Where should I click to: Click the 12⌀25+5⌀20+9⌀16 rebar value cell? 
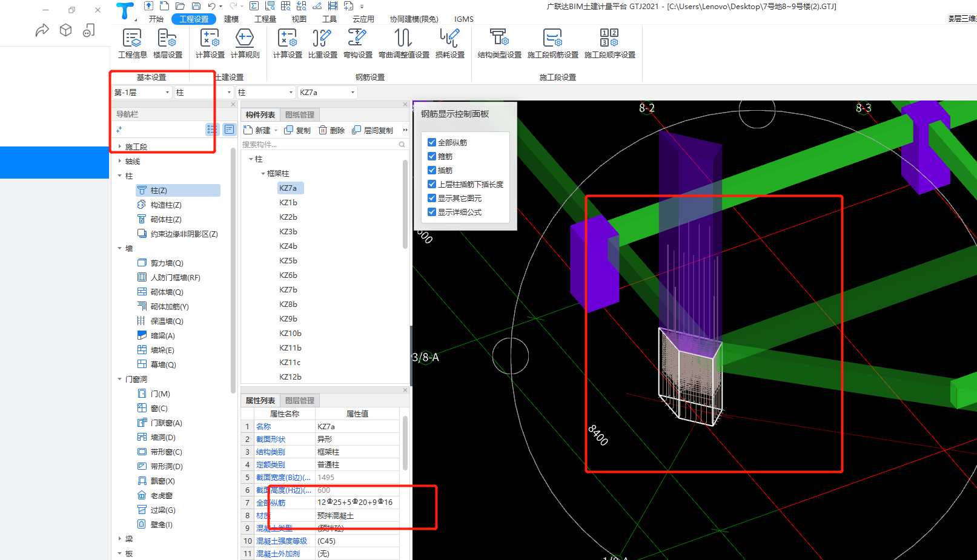[357, 502]
